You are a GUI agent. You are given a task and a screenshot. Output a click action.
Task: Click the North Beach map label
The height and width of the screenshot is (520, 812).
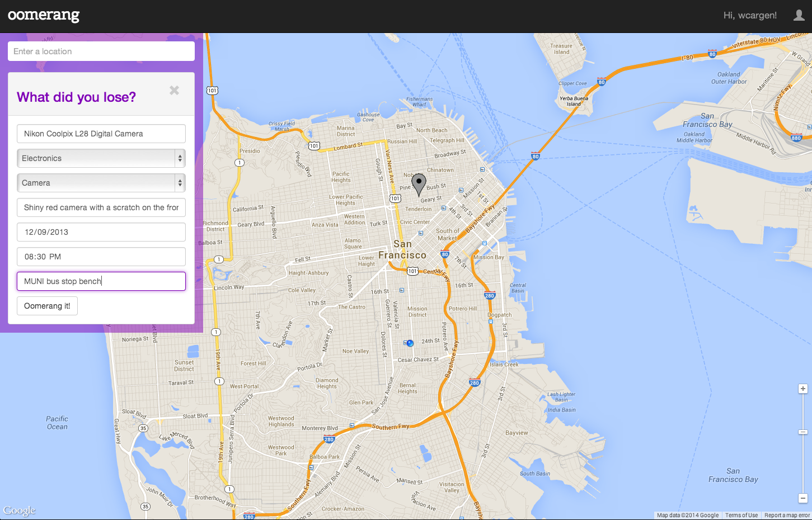[432, 130]
